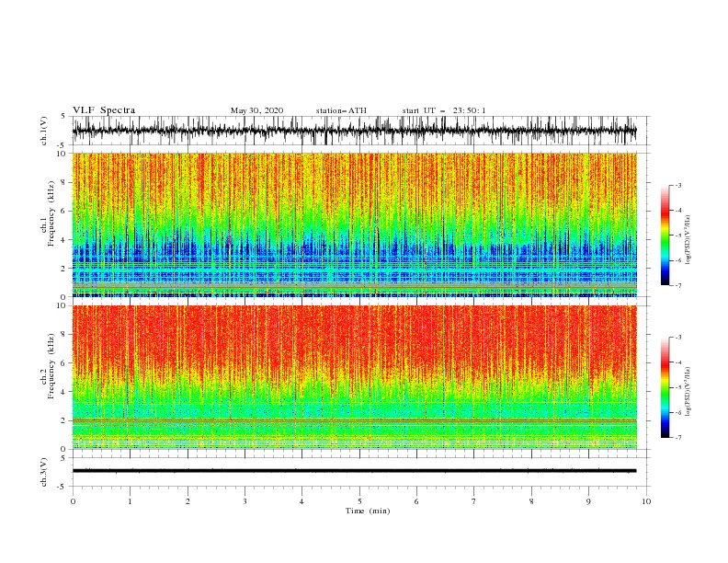Click time axis tick label "2"

[x=188, y=501]
